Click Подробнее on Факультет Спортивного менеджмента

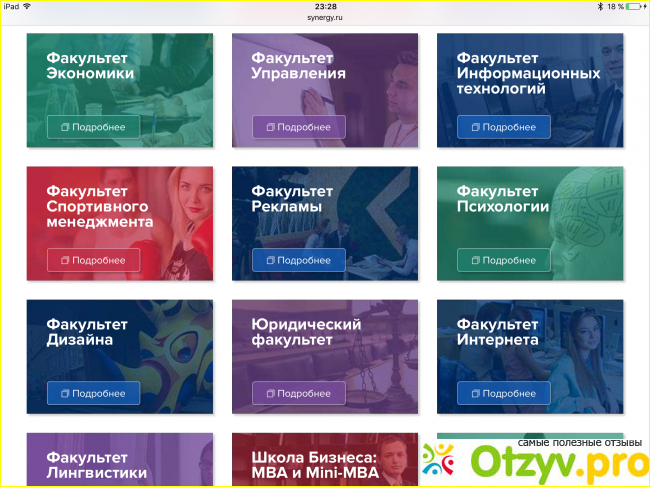93,260
